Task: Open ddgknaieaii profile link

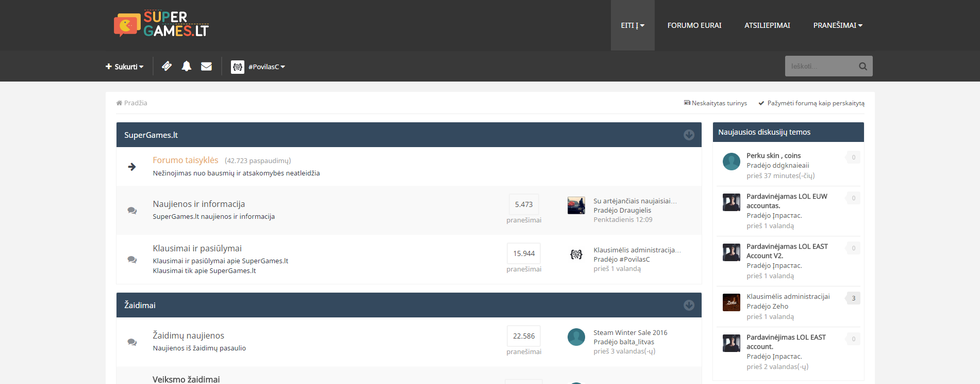Action: [791, 165]
